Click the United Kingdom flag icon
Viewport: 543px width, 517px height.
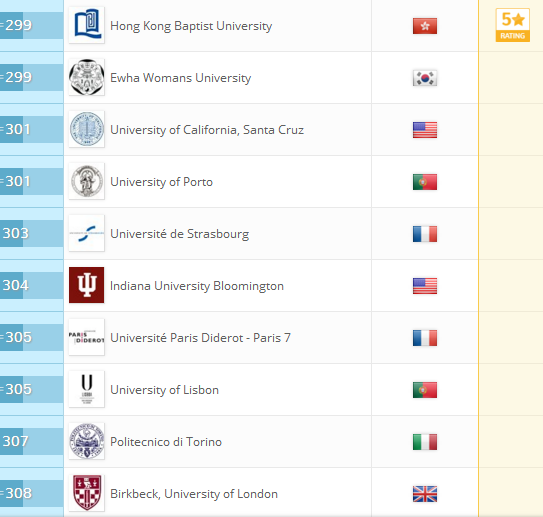[425, 494]
